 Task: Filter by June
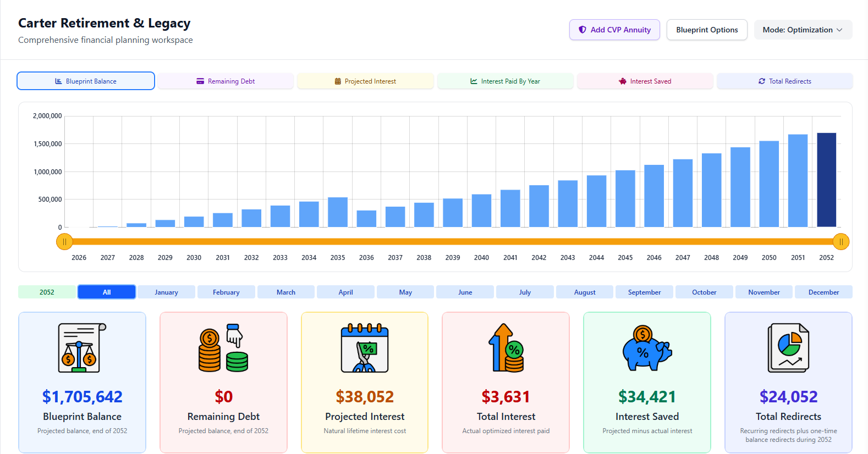[465, 292]
